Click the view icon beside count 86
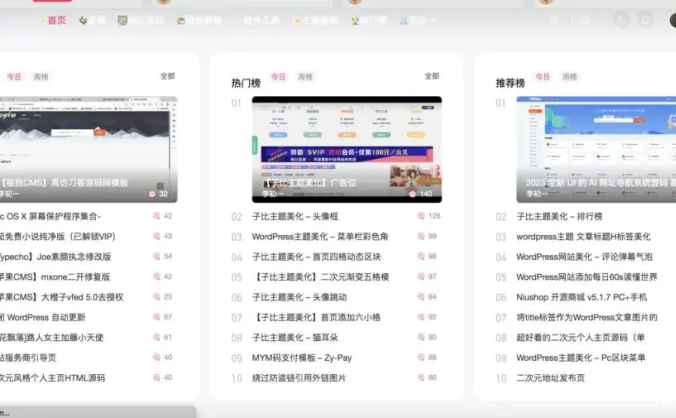Image resolution: width=676 pixels, height=418 pixels. [421, 377]
